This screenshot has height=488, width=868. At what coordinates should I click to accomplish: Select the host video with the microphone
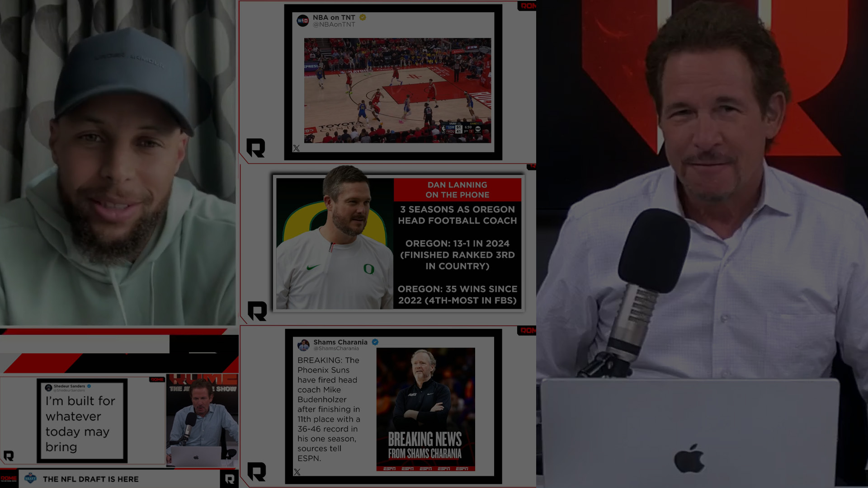pyautogui.click(x=702, y=244)
